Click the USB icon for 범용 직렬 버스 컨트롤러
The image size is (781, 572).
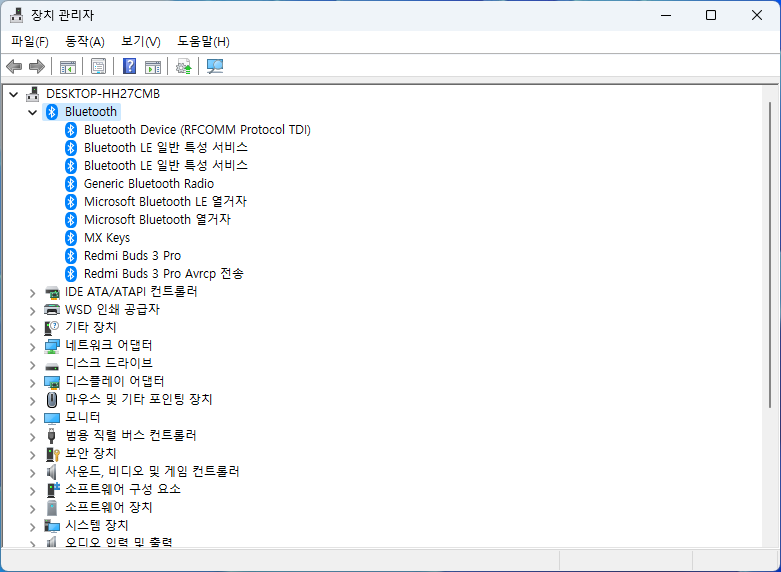52,435
